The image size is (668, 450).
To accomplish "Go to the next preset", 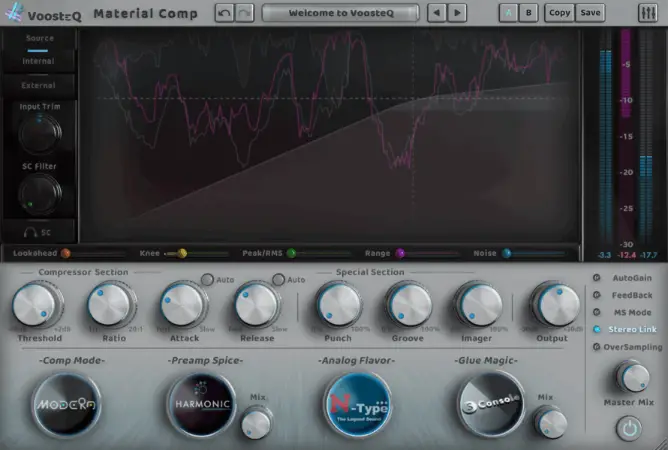I will click(x=457, y=13).
